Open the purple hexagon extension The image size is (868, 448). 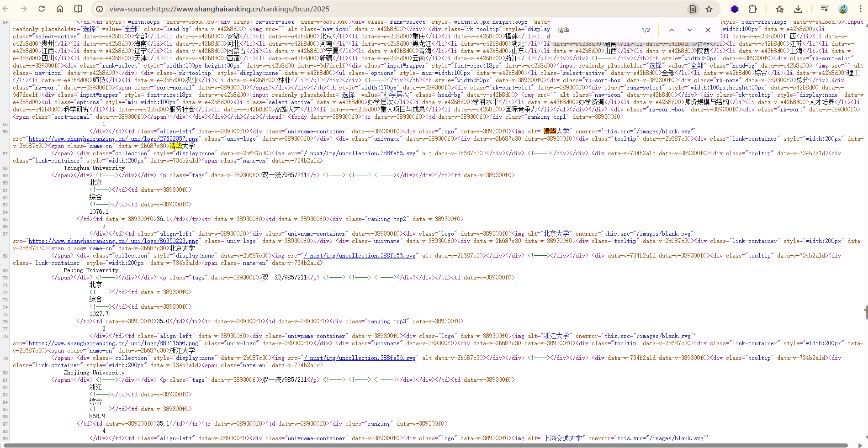point(735,9)
